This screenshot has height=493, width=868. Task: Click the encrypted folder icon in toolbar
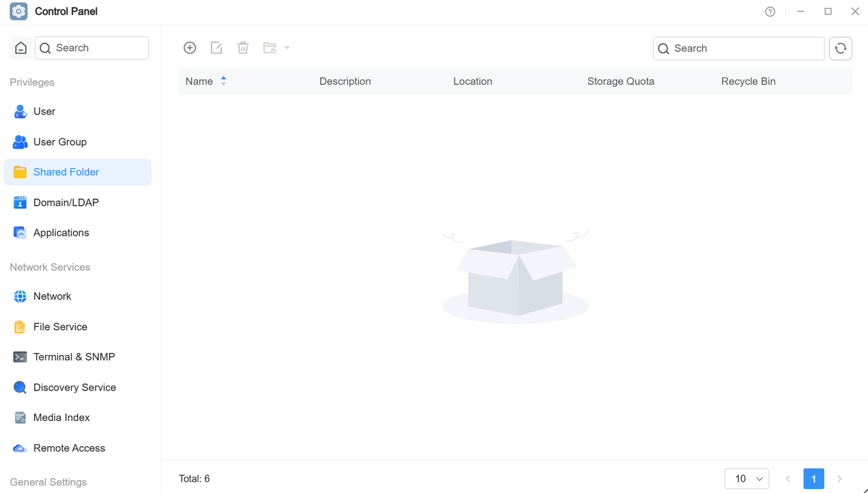270,48
